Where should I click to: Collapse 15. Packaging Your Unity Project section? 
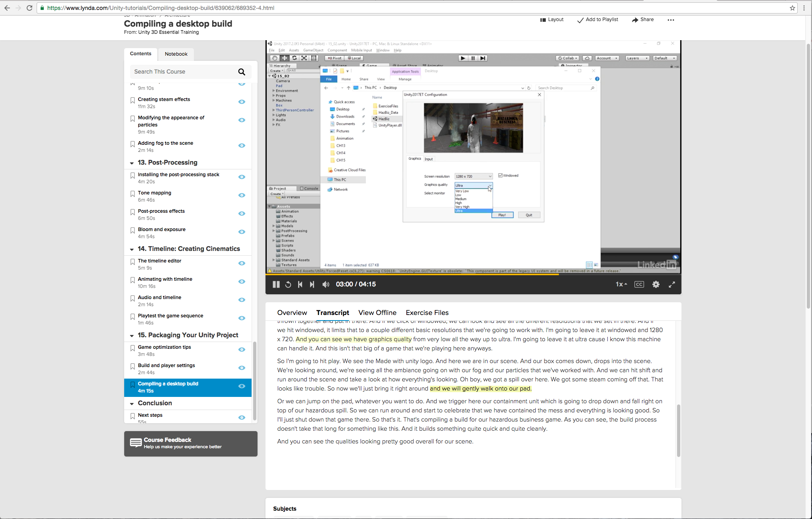[132, 336]
